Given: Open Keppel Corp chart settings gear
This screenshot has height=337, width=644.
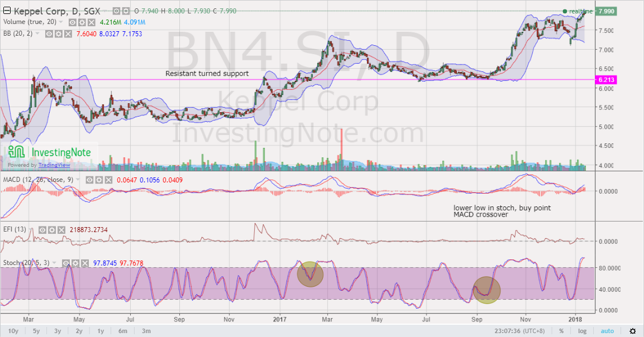Looking at the screenshot, I should 126,11.
